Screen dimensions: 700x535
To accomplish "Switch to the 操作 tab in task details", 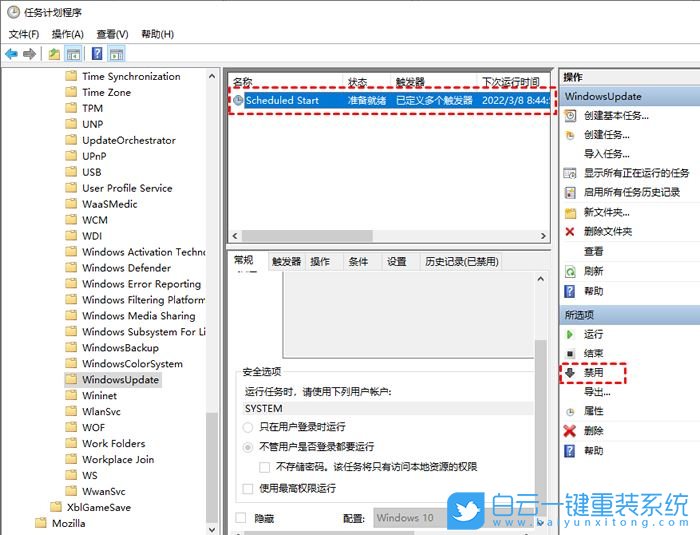I will 320,262.
